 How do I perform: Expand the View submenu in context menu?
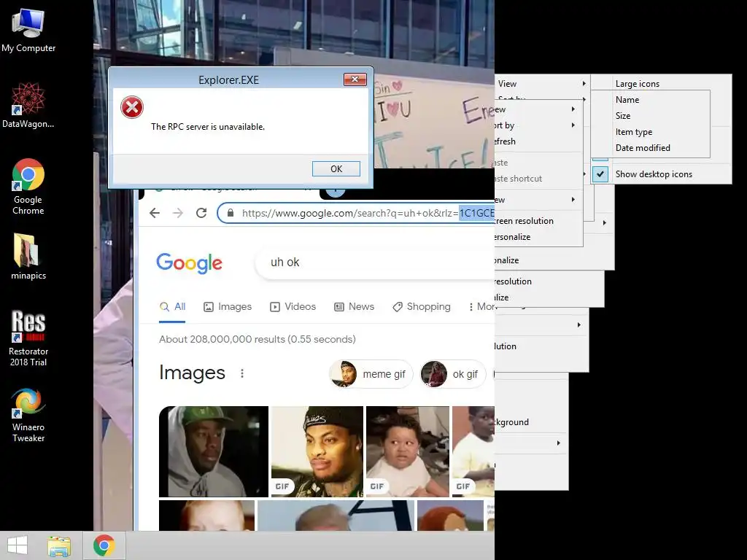[x=542, y=84]
